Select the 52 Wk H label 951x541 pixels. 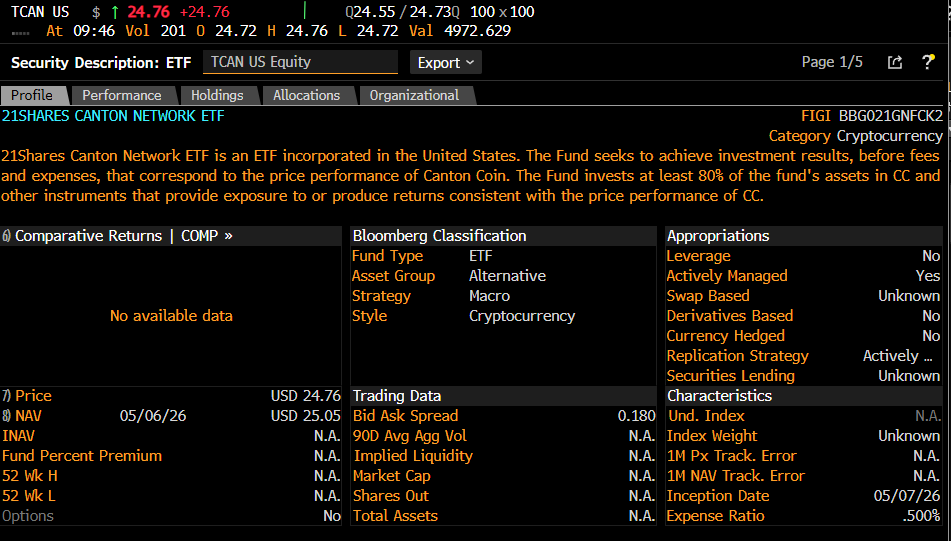coord(30,475)
